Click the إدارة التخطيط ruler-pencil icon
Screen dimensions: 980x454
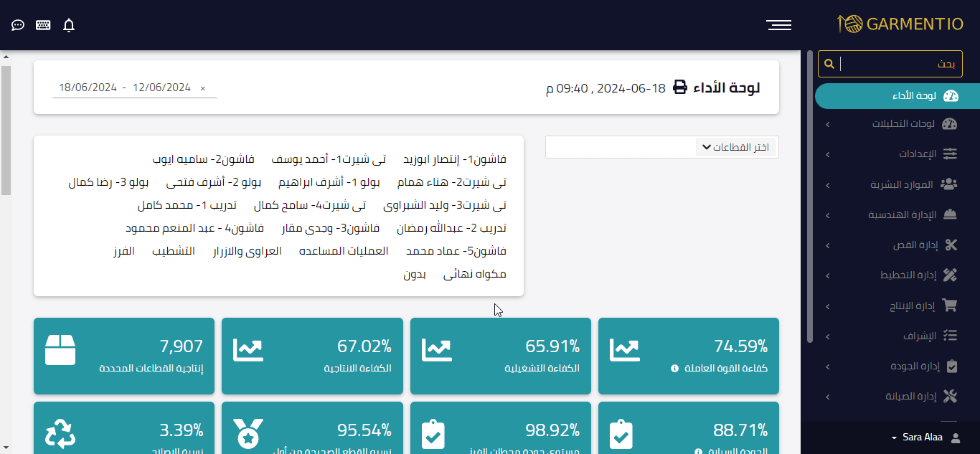pyautogui.click(x=951, y=275)
